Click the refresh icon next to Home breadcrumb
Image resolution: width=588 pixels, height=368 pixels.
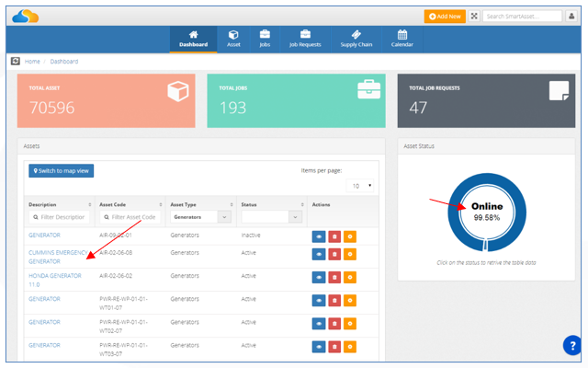pos(16,62)
